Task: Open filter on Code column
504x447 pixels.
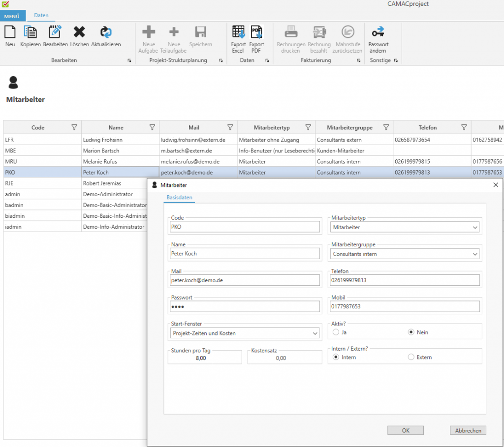Action: (x=74, y=127)
